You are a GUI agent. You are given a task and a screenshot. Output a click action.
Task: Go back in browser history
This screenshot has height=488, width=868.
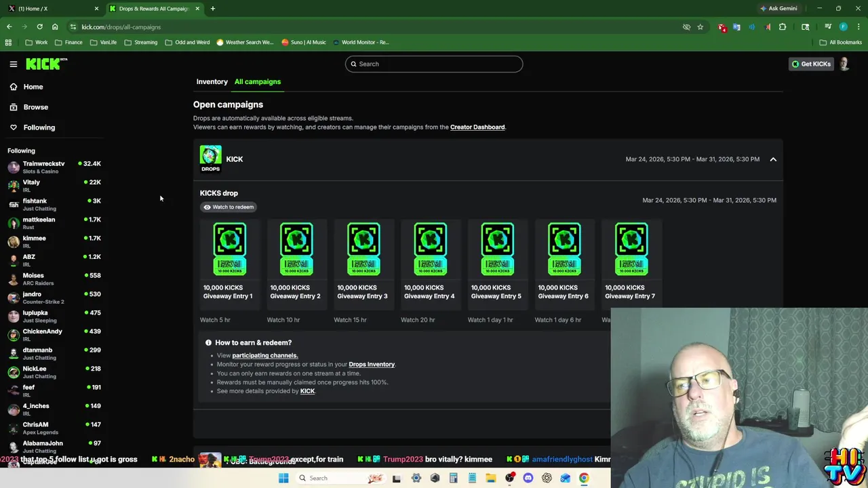pyautogui.click(x=9, y=27)
